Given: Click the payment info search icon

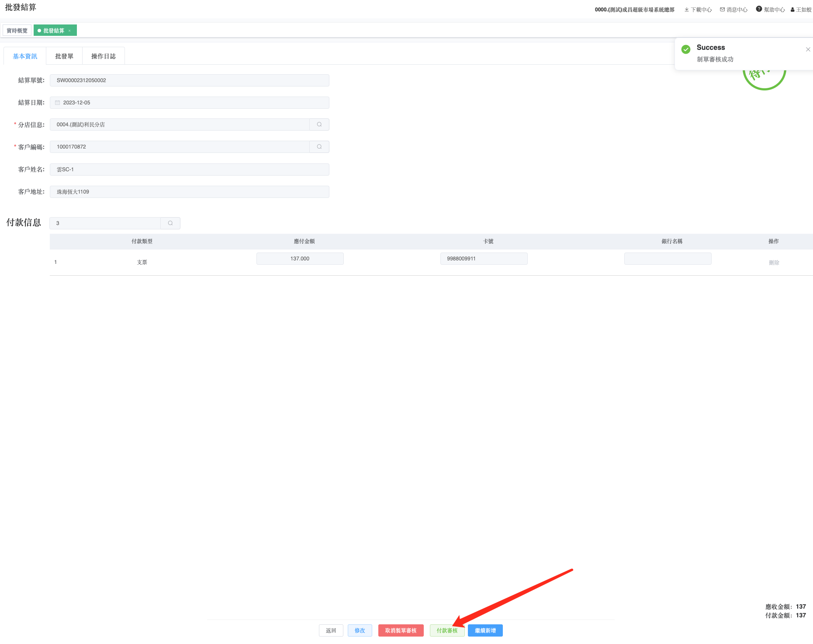Looking at the screenshot, I should point(170,223).
